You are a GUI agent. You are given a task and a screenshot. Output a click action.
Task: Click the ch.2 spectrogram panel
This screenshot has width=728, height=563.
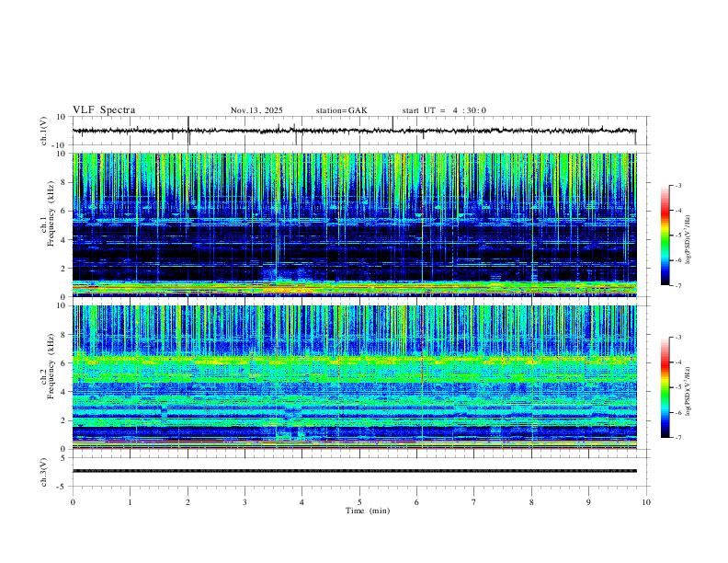[x=355, y=377]
